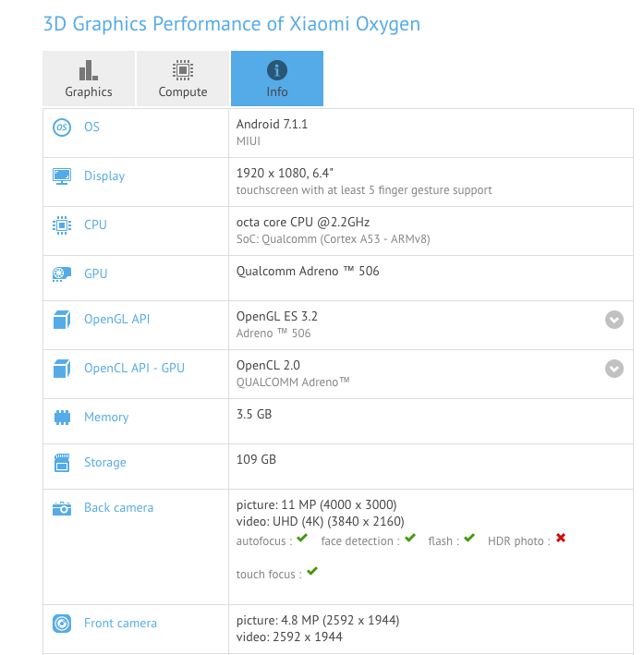Click the autofocus green checkmark

(302, 539)
